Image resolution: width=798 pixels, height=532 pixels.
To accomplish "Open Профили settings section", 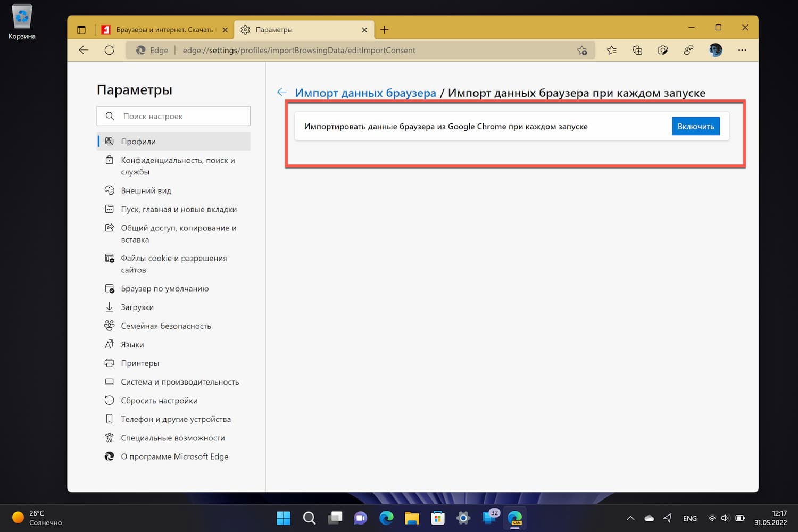I will pos(173,142).
